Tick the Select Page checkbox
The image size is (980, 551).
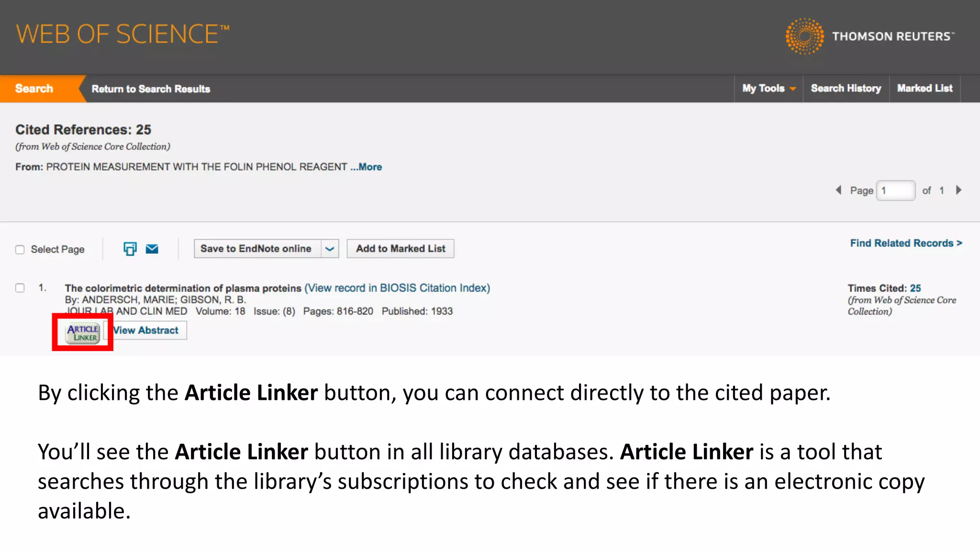pos(20,250)
